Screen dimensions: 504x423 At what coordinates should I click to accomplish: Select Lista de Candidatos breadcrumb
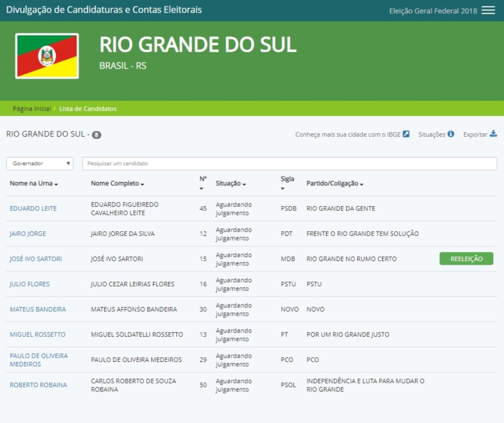pyautogui.click(x=88, y=109)
